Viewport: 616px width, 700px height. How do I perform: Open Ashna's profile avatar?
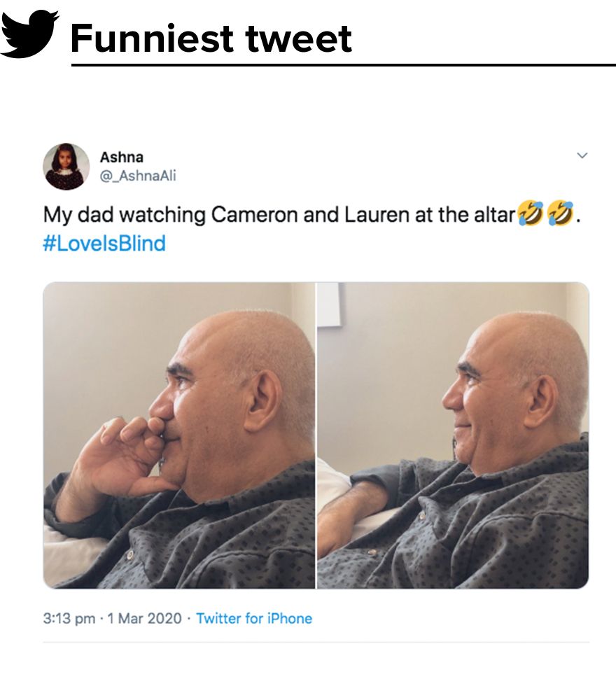point(66,167)
